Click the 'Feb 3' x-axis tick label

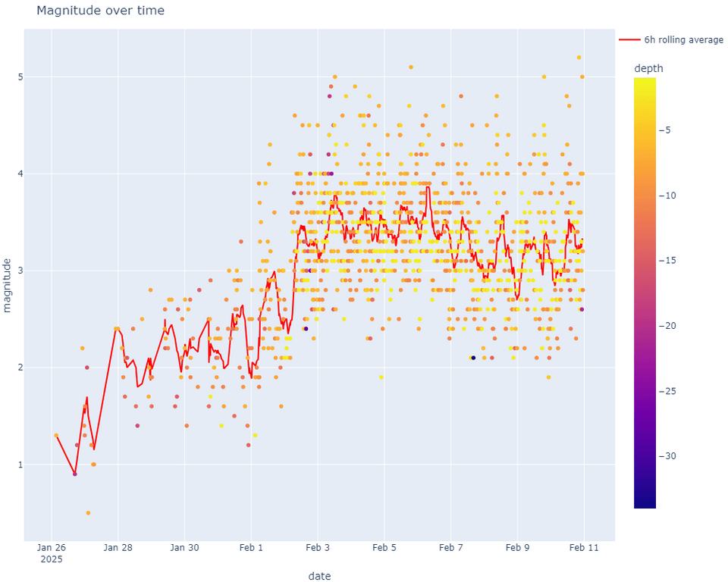pos(318,548)
